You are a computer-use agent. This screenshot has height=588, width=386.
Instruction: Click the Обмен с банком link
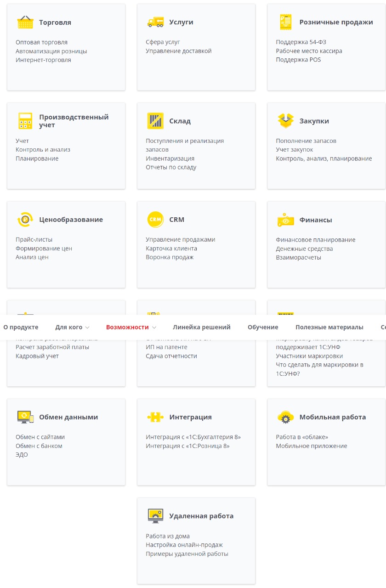click(x=39, y=446)
